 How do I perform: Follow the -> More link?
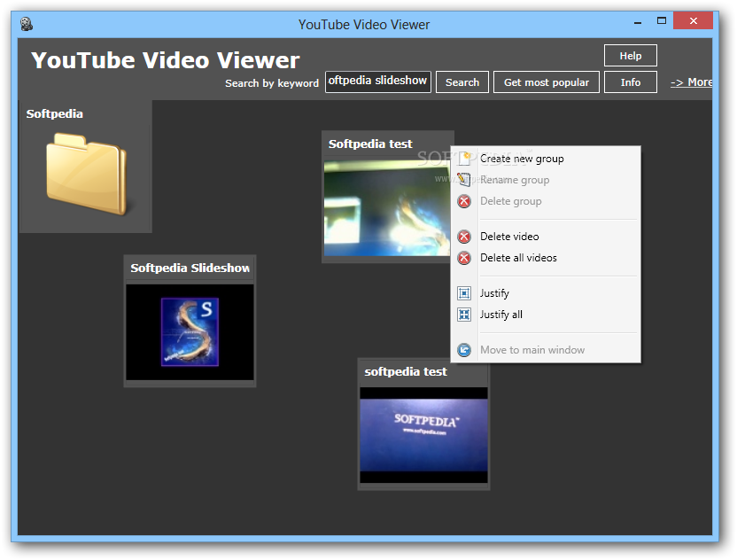(691, 82)
